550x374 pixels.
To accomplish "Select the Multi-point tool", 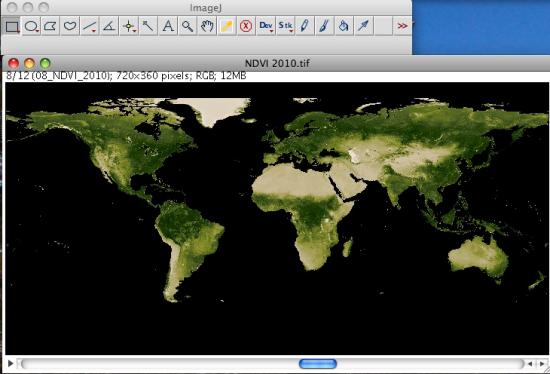I will coord(129,26).
